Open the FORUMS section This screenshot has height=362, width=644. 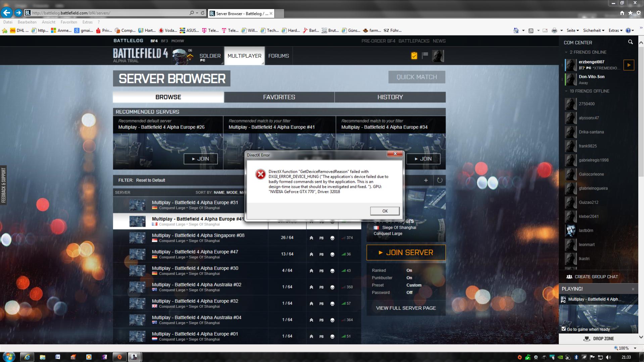tap(279, 56)
